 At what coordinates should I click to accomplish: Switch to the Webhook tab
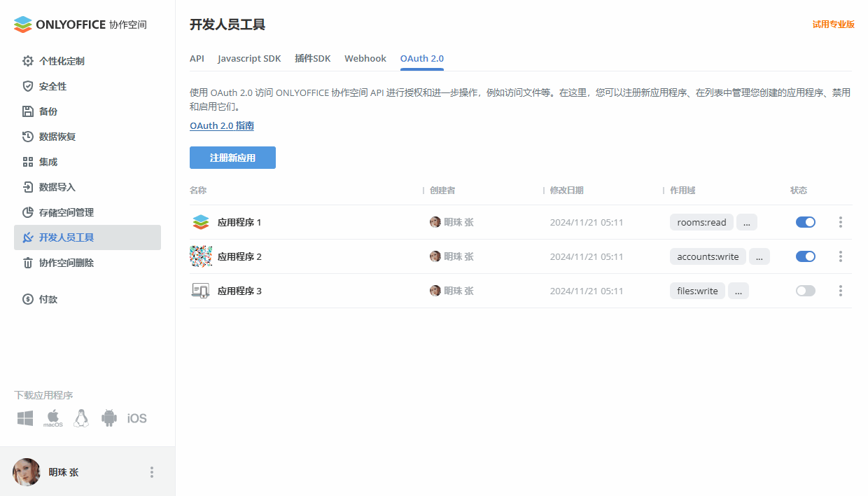point(365,59)
